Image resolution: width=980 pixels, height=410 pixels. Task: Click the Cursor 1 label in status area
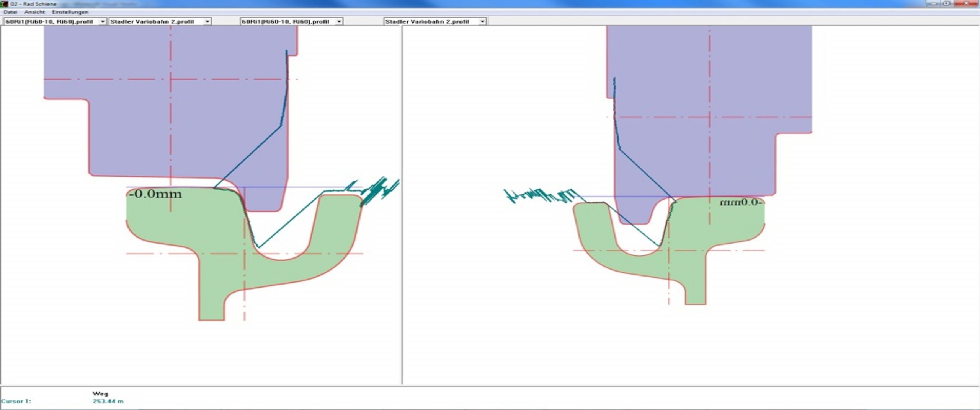pyautogui.click(x=16, y=402)
